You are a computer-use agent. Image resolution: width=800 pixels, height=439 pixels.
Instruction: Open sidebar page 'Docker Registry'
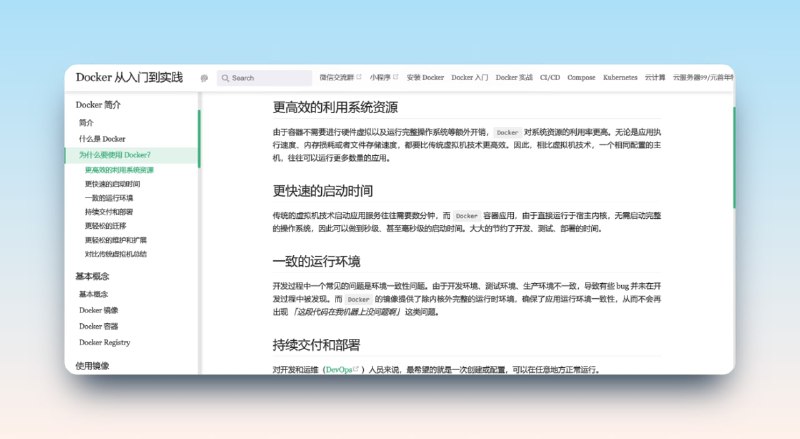pyautogui.click(x=105, y=343)
